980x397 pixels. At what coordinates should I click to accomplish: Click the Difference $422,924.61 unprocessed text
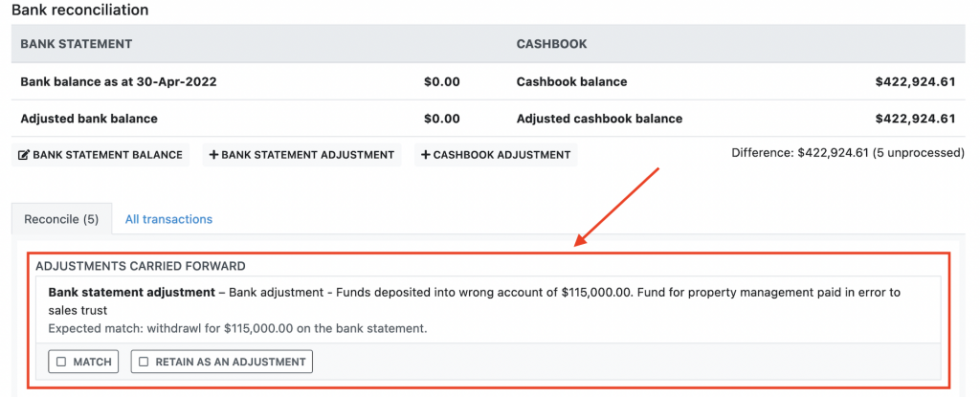coord(847,153)
